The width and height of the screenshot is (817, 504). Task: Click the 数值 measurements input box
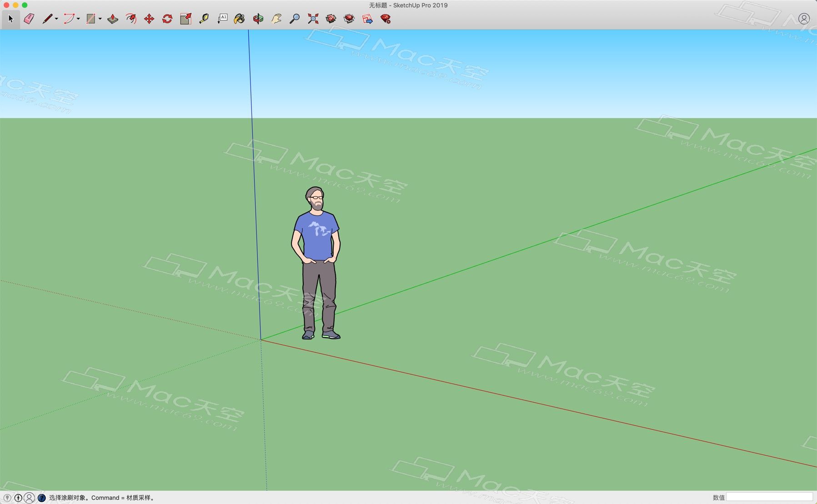pos(769,497)
